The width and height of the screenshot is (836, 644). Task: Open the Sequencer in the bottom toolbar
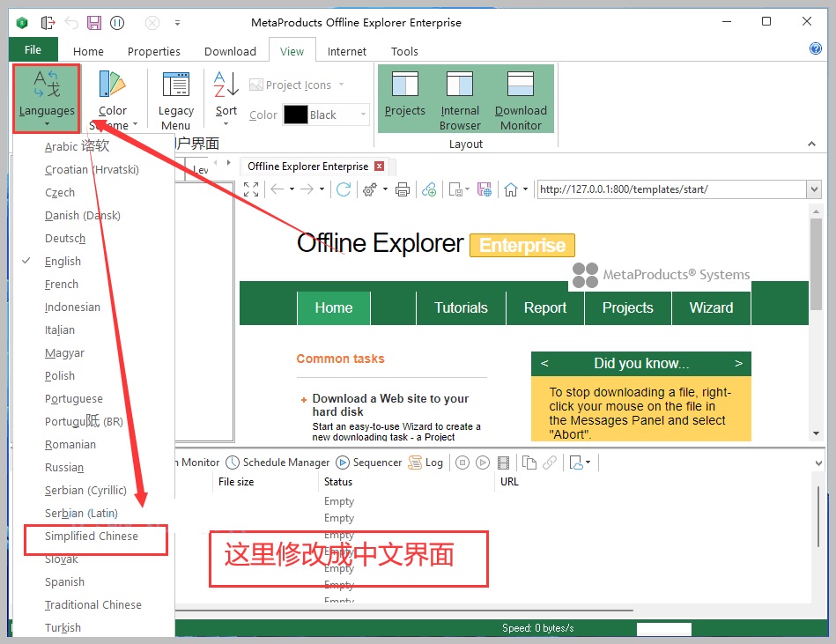coord(369,463)
